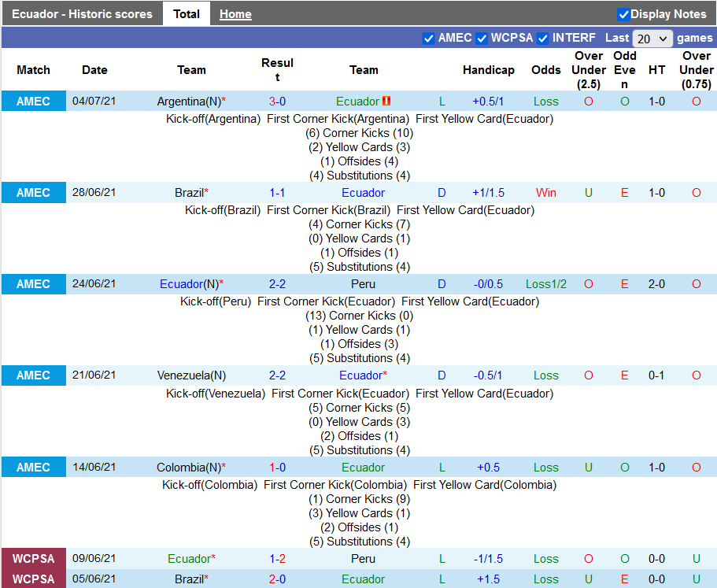
Task: Click the 1-0 result of Colombia match
Action: point(277,468)
